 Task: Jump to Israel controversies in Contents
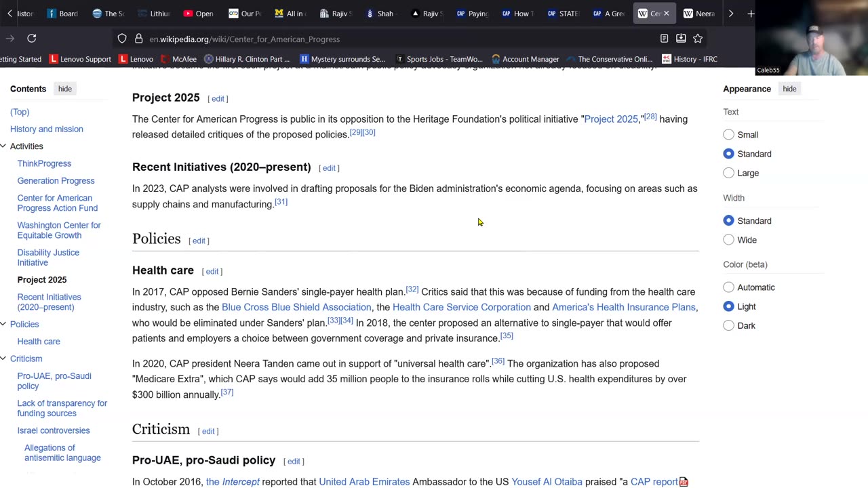click(54, 430)
